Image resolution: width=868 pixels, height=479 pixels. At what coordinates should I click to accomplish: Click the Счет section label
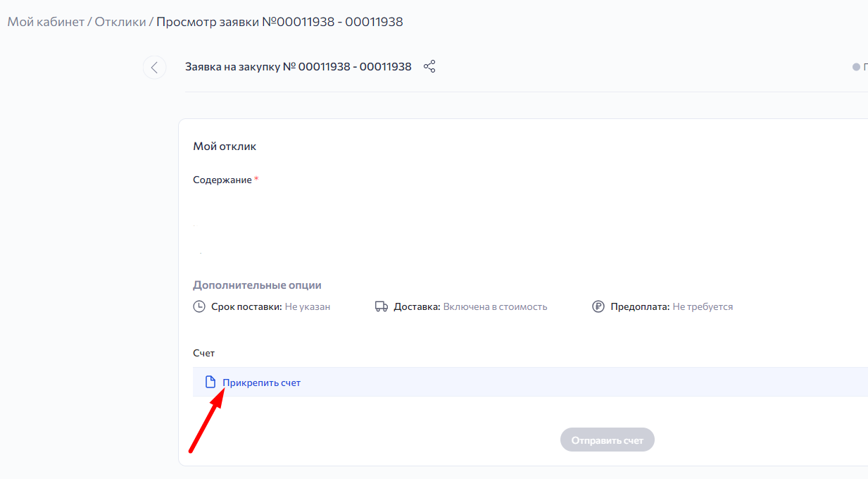pyautogui.click(x=203, y=353)
